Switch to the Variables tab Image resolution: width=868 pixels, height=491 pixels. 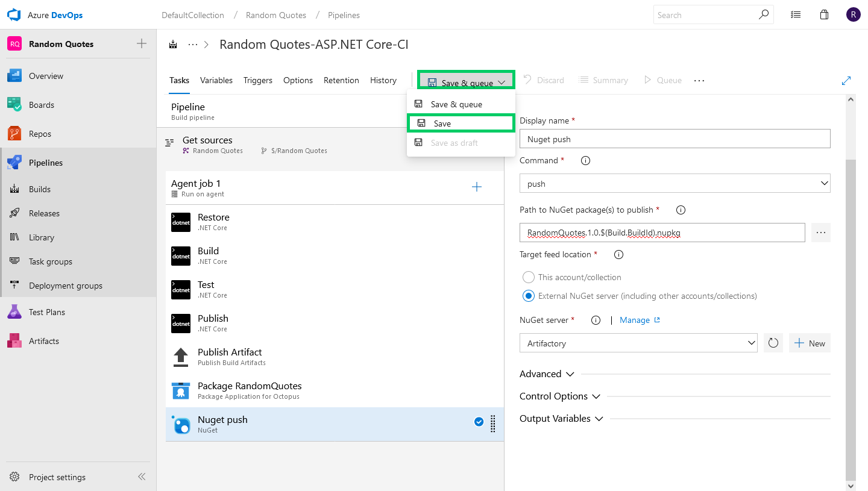tap(216, 80)
